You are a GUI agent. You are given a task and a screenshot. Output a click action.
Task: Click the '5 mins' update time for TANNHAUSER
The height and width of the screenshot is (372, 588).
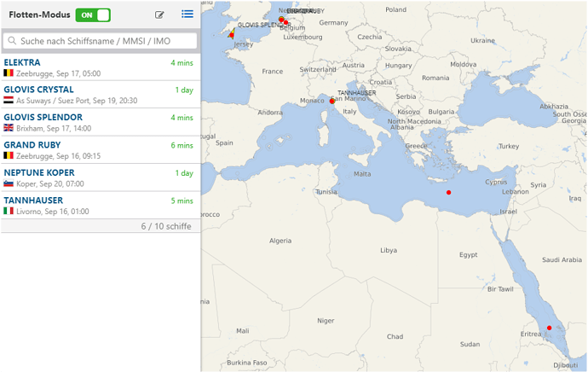182,201
